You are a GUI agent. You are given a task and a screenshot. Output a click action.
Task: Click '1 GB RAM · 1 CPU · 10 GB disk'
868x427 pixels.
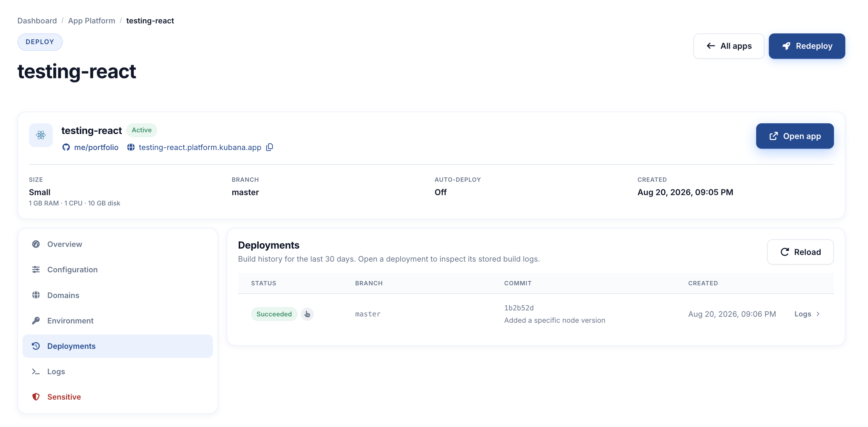click(74, 203)
